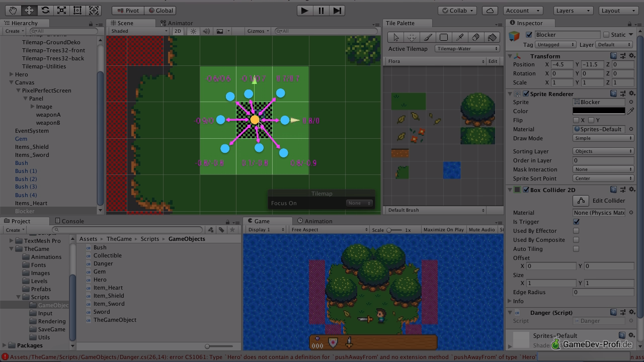Select the Hand tool in toolbar
This screenshot has width=644, height=362.
tap(13, 10)
